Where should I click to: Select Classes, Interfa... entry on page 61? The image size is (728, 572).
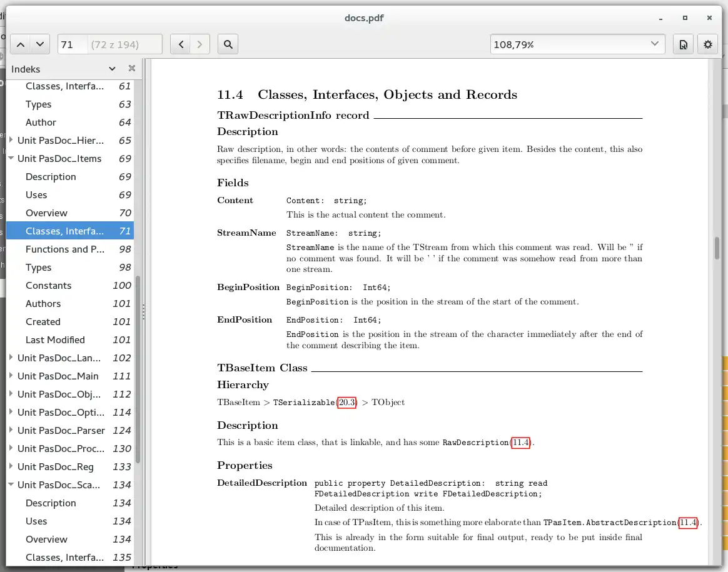click(x=70, y=86)
